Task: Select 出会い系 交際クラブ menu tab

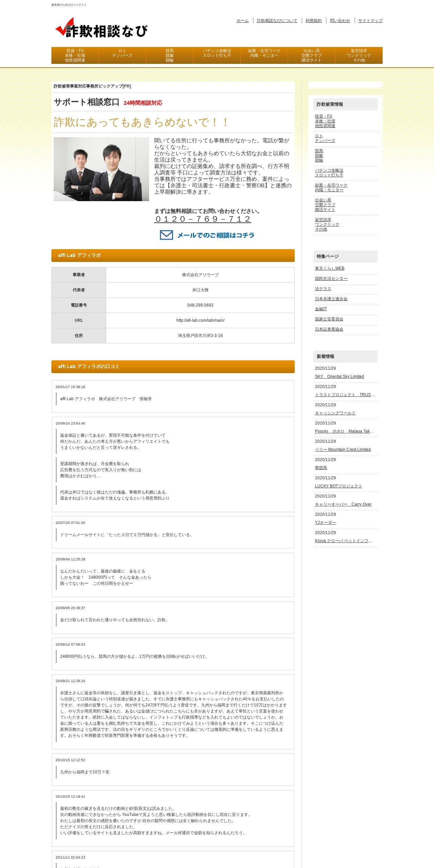Action: coord(312,55)
